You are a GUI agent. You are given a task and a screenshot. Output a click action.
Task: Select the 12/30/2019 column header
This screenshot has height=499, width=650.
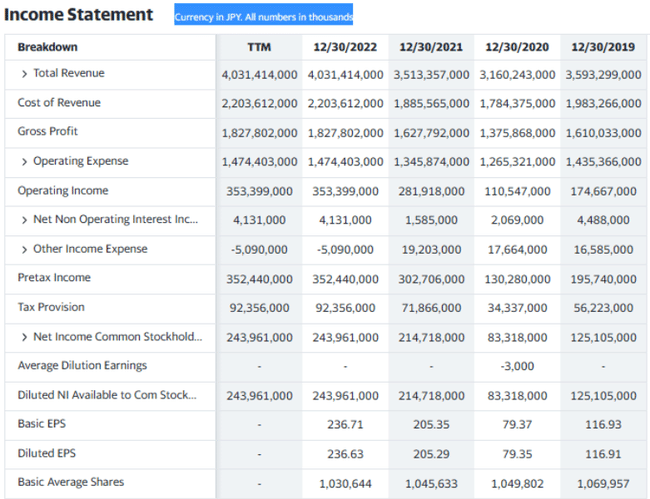click(x=603, y=48)
